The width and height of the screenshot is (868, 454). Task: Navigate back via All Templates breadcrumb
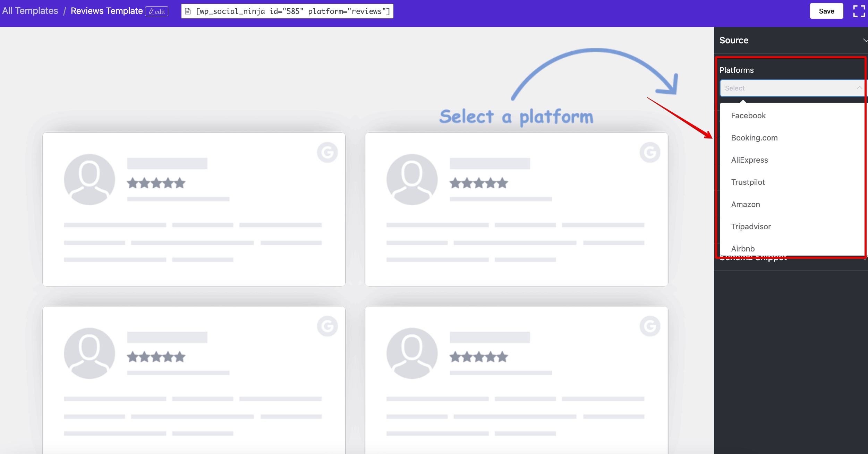coord(30,11)
